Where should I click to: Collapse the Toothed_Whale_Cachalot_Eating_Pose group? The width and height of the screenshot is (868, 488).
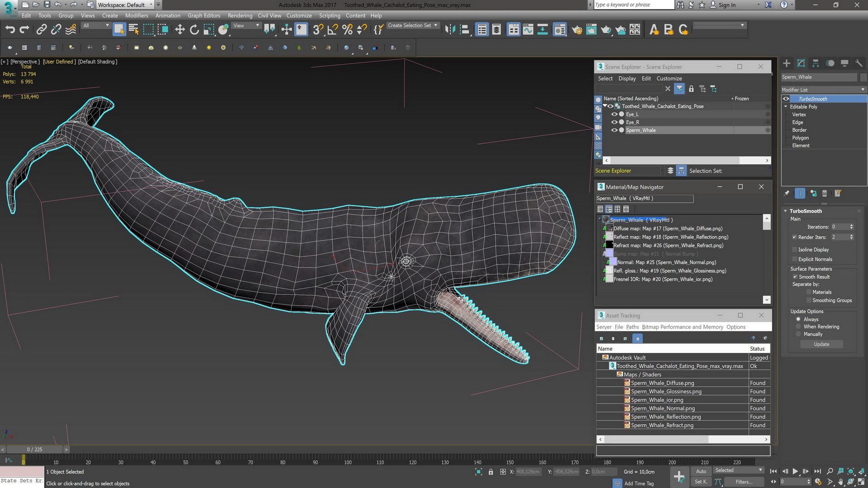coord(605,106)
